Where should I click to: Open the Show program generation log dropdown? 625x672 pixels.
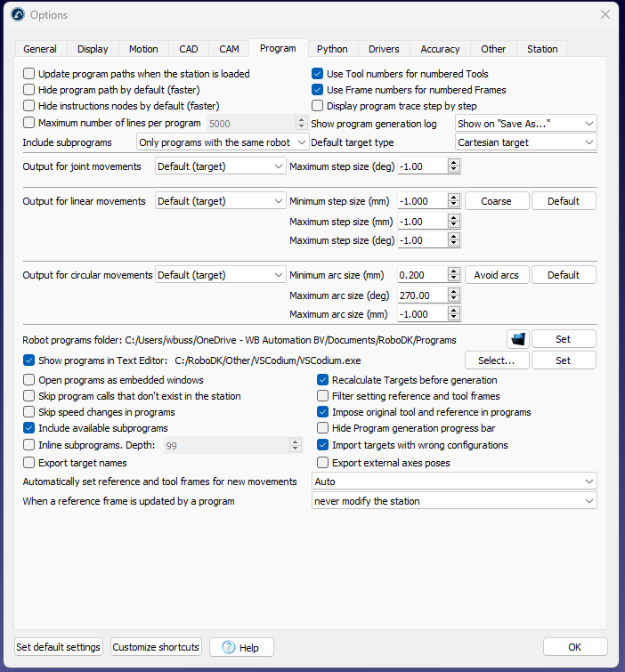pos(525,124)
